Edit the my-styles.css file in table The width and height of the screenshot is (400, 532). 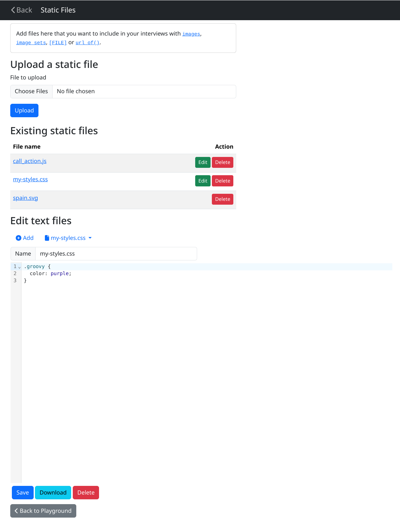tap(203, 181)
